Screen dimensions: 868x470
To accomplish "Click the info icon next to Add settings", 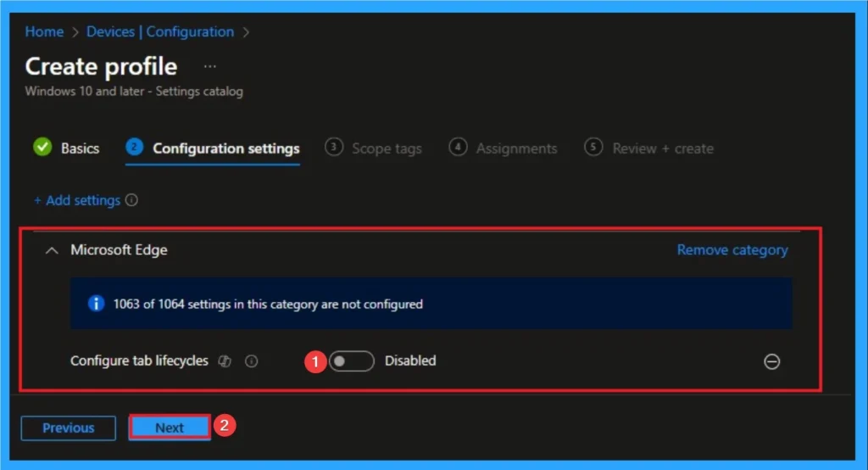I will tap(131, 200).
